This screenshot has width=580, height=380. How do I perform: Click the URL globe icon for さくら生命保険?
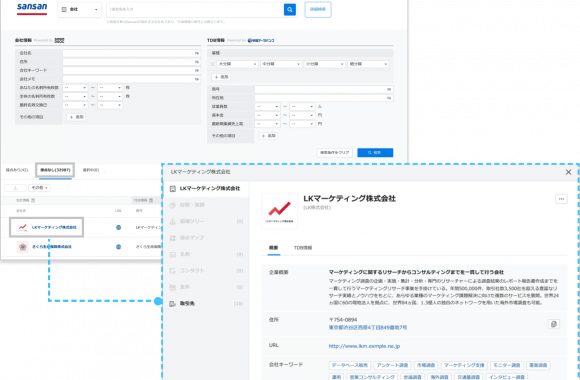(118, 246)
